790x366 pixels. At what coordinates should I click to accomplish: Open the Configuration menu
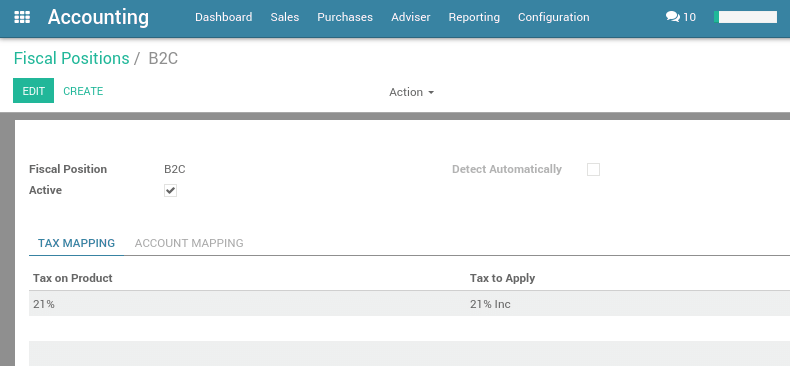[x=554, y=17]
